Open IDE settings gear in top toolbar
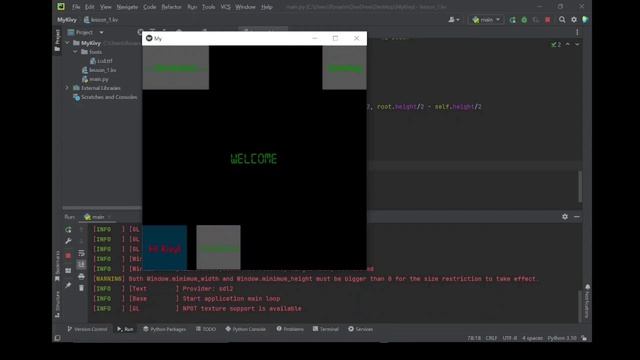The image size is (640, 360). [574, 20]
